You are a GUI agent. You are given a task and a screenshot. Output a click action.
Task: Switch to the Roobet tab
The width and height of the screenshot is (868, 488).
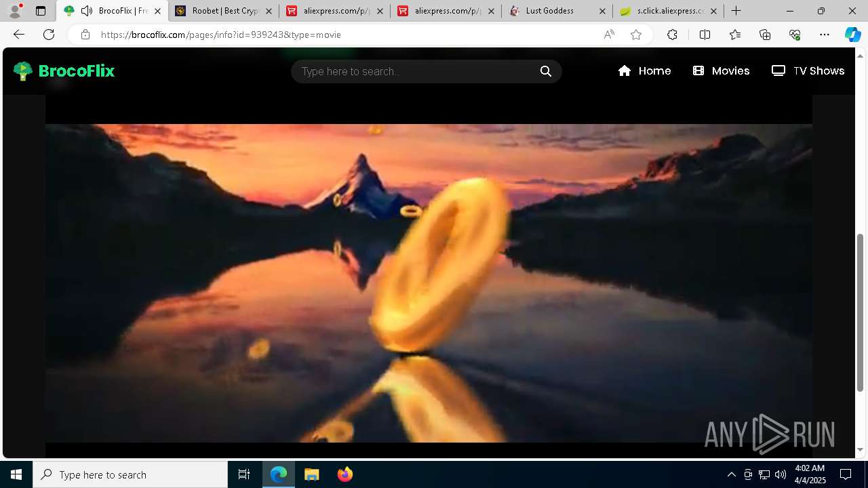pyautogui.click(x=223, y=11)
